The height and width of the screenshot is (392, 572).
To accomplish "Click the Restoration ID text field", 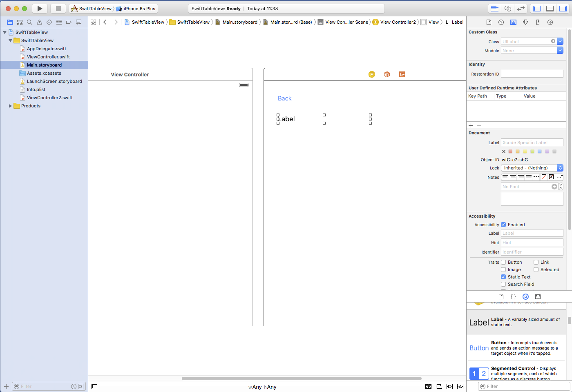I will (x=532, y=74).
